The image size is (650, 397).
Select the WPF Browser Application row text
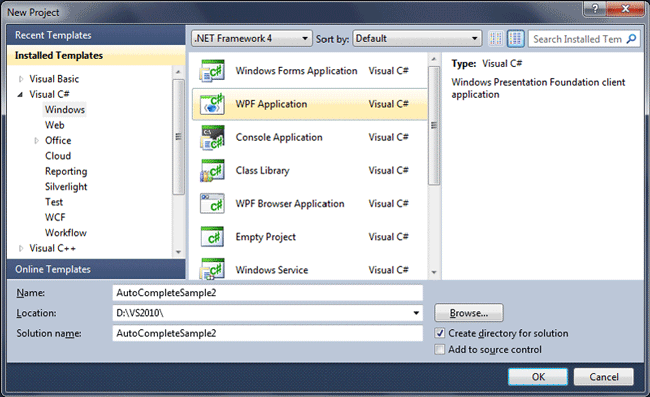(x=290, y=203)
